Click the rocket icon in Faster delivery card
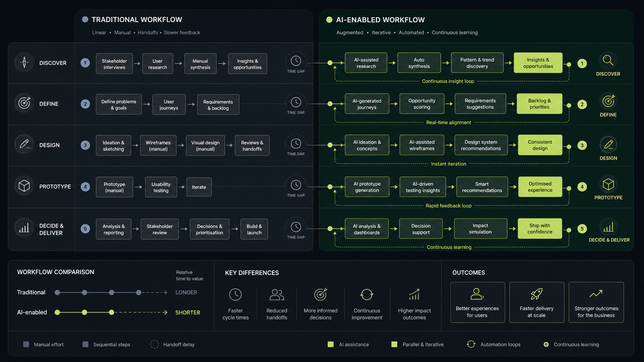This screenshot has width=644, height=362. 537,294
